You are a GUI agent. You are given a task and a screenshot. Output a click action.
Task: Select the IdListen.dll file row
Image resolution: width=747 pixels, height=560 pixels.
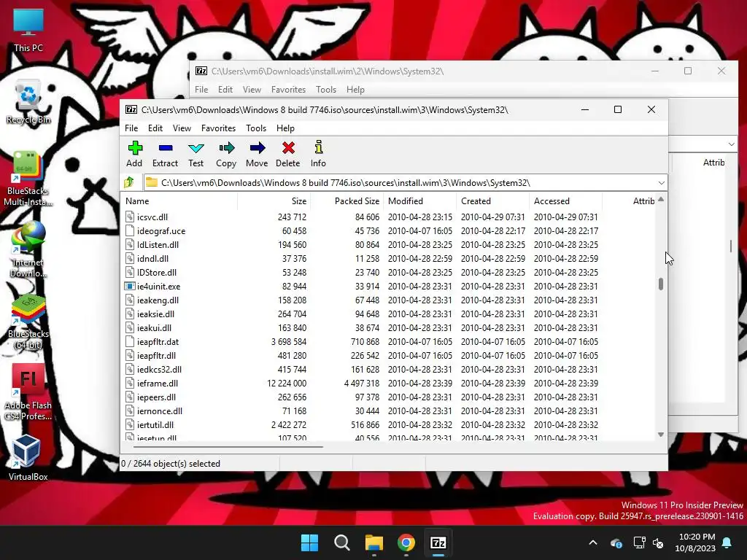coord(389,245)
